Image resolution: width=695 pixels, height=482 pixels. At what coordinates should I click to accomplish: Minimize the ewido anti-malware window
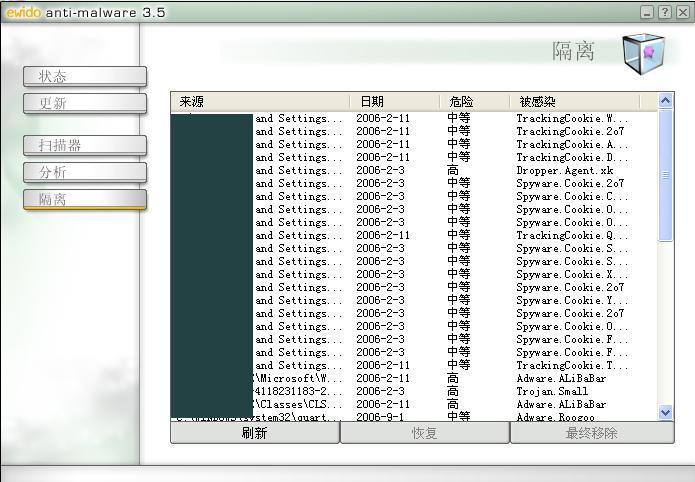pyautogui.click(x=647, y=12)
